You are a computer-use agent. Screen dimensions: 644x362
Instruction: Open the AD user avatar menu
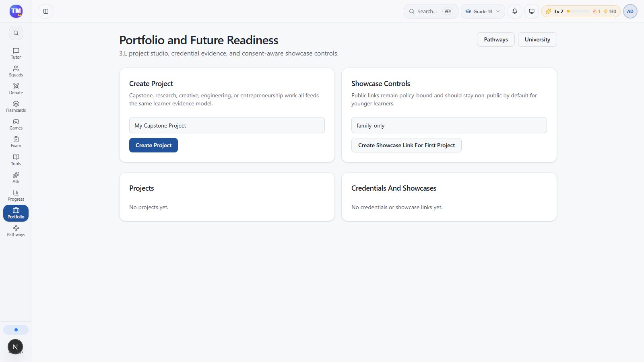pyautogui.click(x=630, y=11)
